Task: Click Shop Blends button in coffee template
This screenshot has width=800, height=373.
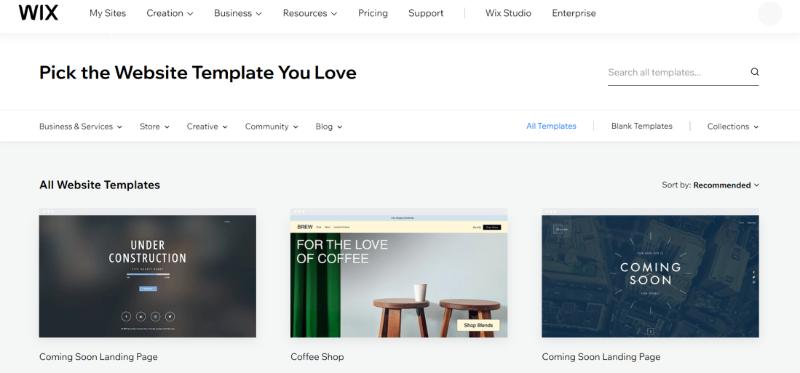Action: [x=478, y=325]
